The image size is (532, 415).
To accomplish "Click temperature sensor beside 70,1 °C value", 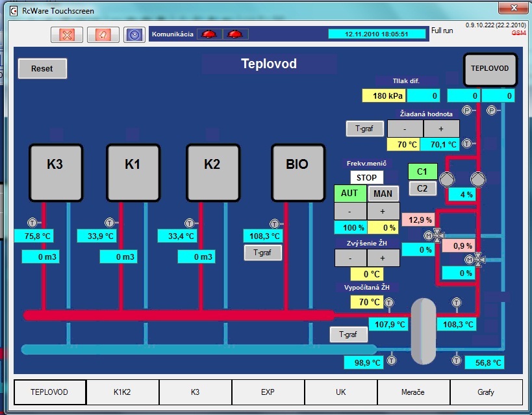I will tap(467, 144).
